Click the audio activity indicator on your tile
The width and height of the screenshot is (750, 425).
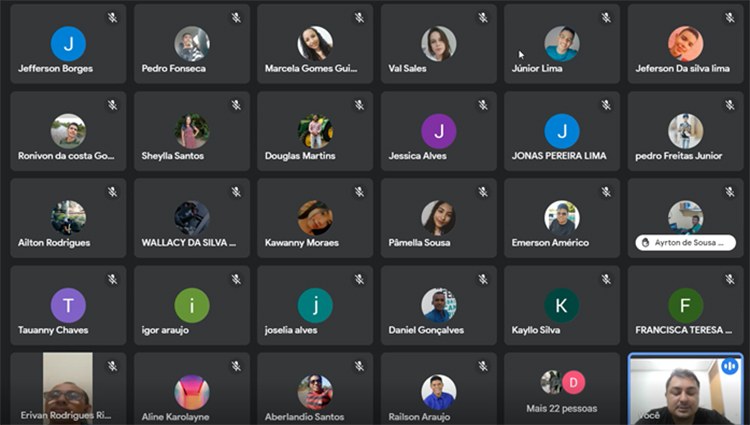tap(729, 367)
